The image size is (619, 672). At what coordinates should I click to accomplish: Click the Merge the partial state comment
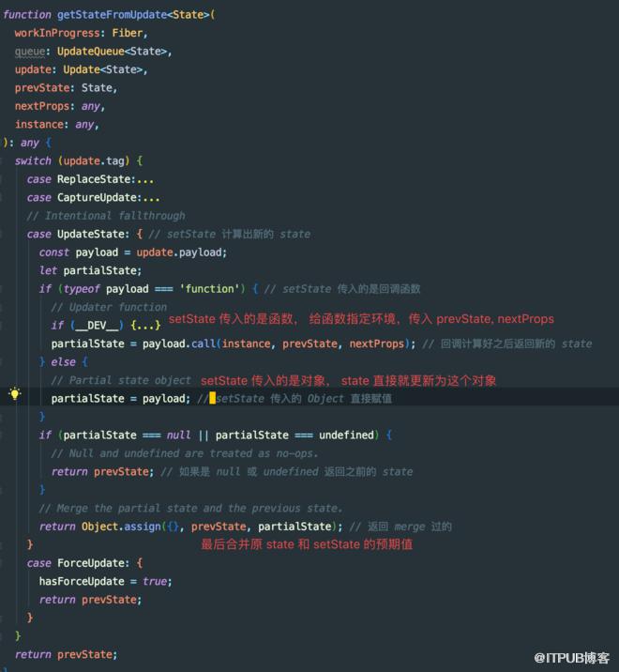[x=190, y=509]
